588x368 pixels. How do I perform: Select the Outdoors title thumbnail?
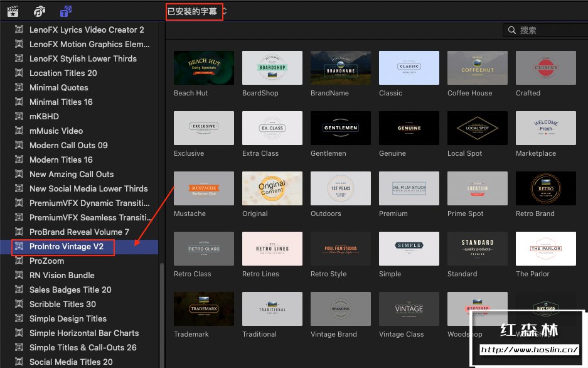[341, 188]
